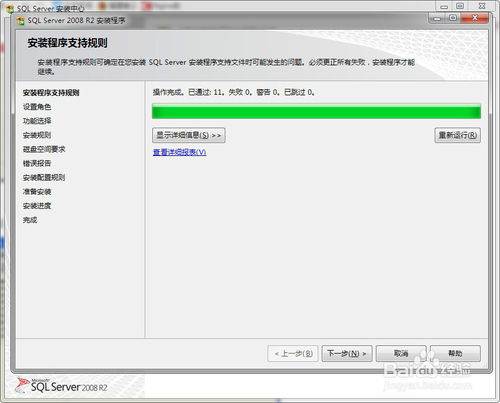Image resolution: width=500 pixels, height=403 pixels.
Task: Click the status text 操作完成 已通过 11
Action: (234, 92)
